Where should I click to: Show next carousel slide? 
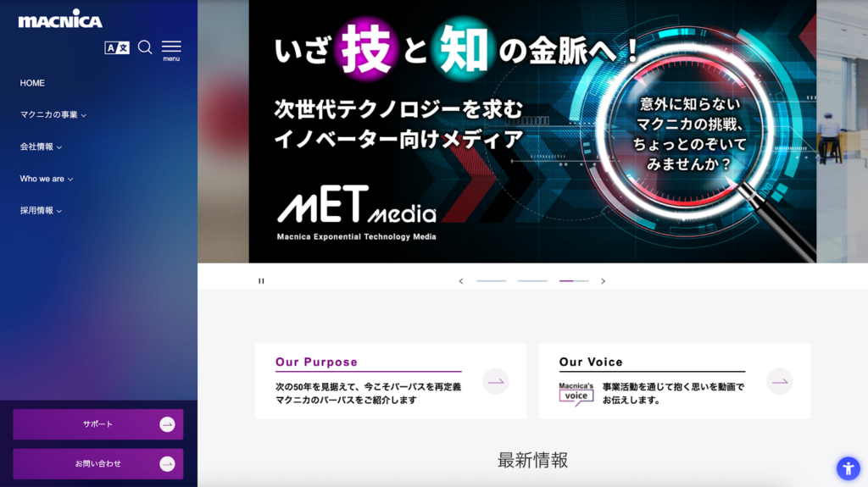[x=604, y=281]
